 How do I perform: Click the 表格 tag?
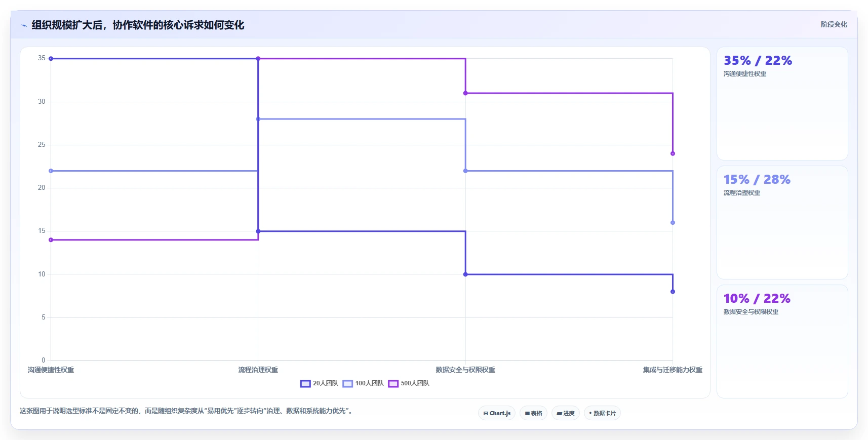point(533,413)
